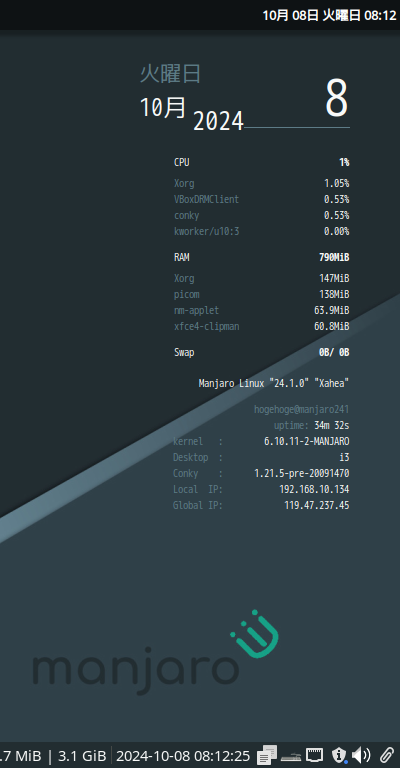Viewport: 400px width, 768px height.
Task: Click the conky process name
Action: click(187, 215)
